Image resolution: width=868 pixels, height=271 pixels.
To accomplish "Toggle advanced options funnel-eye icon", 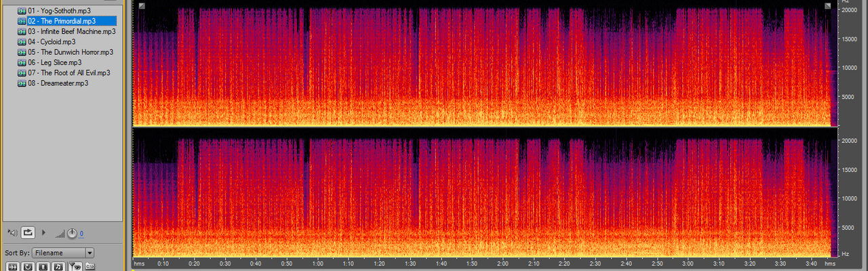I will pyautogui.click(x=75, y=266).
